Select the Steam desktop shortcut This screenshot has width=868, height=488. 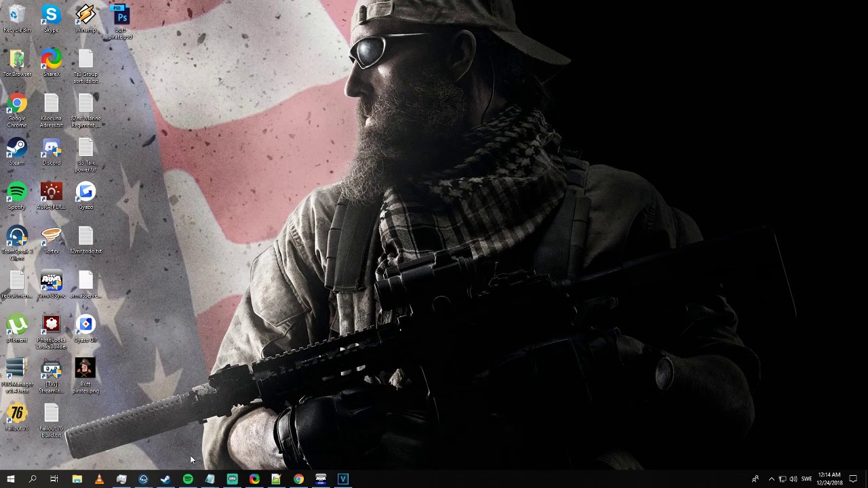tap(17, 152)
